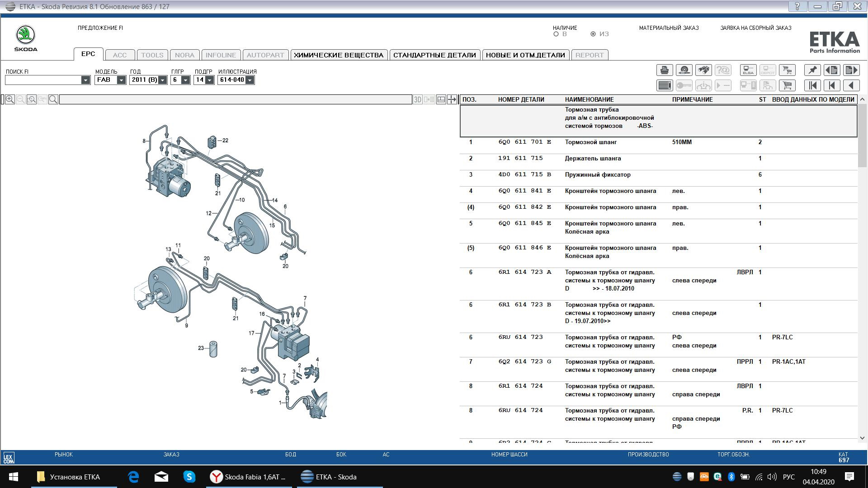Click the pushpin bookmark icon

pyautogui.click(x=812, y=70)
